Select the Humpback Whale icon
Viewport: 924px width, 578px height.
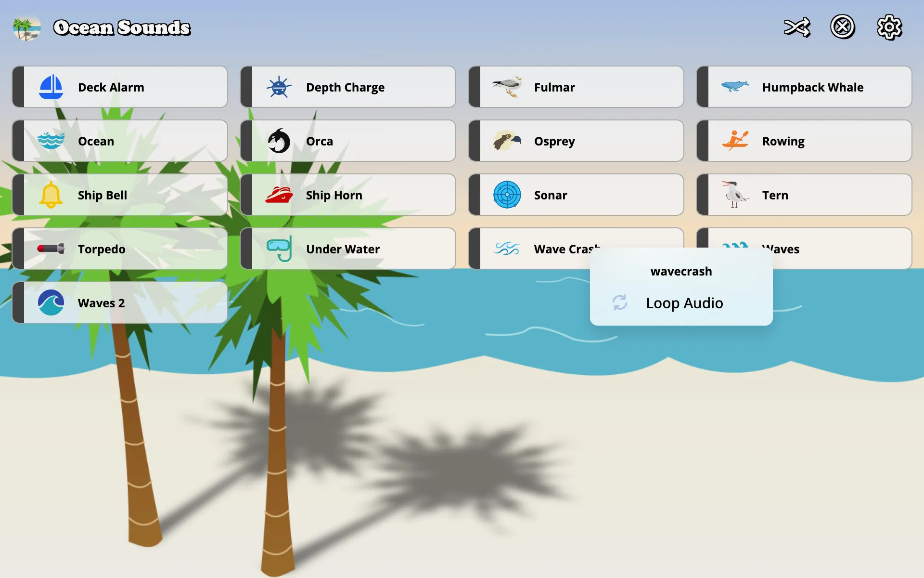pos(734,86)
